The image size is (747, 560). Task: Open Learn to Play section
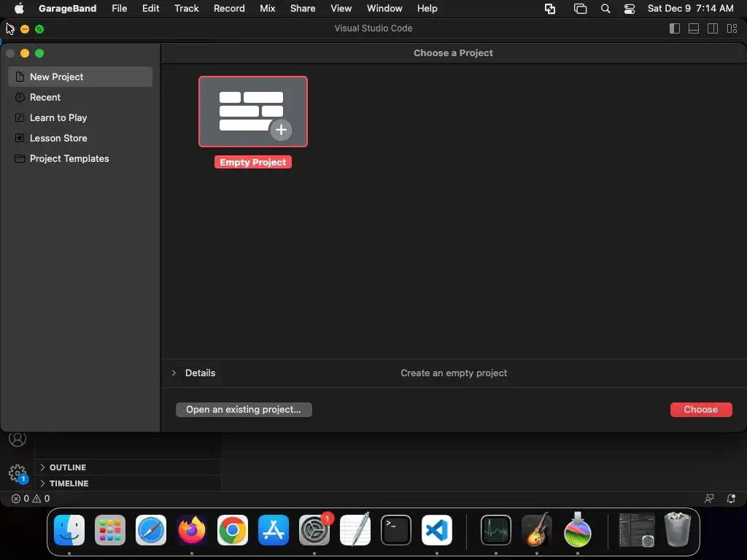tap(80, 117)
